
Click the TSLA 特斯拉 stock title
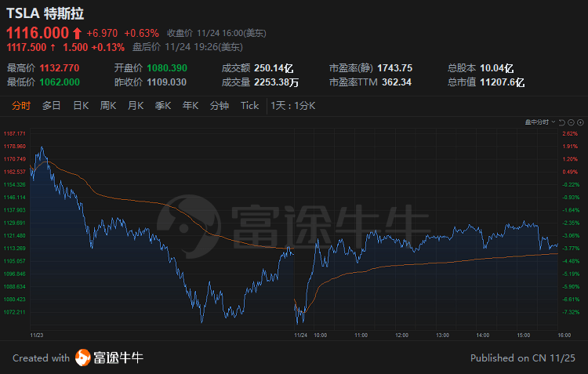click(x=45, y=13)
